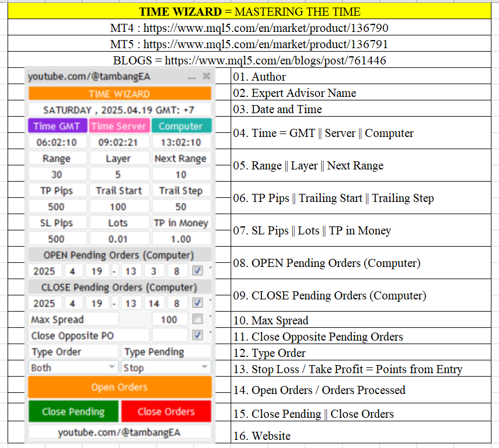Edit the Trail Start value 100
The height and width of the screenshot is (448, 499).
119,207
